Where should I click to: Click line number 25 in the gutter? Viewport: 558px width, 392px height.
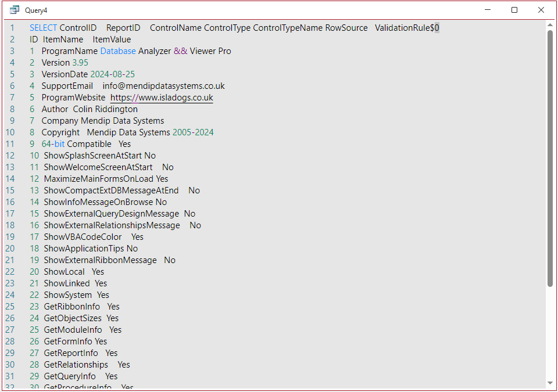(10, 307)
